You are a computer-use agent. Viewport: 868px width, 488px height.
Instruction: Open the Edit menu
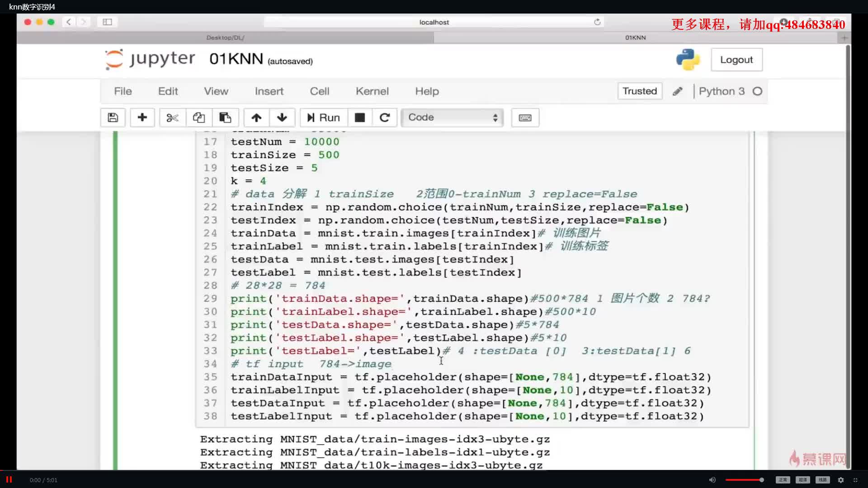point(168,91)
